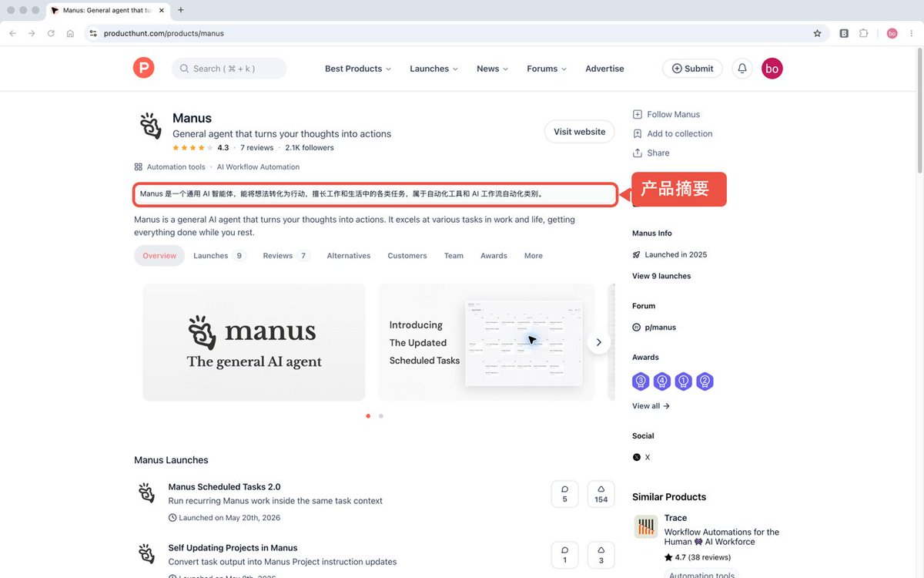
Task: Open a new browser tab
Action: point(181,10)
